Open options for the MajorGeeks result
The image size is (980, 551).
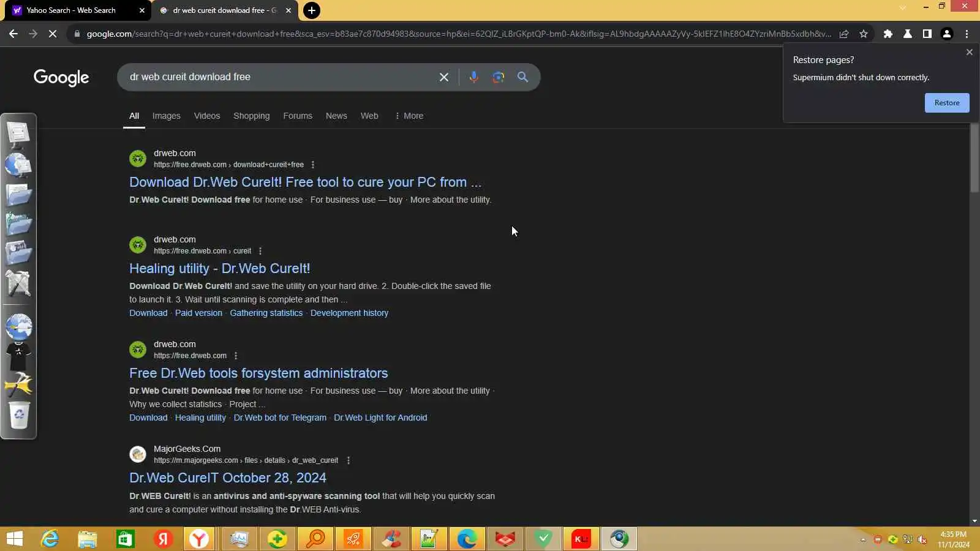pyautogui.click(x=349, y=460)
